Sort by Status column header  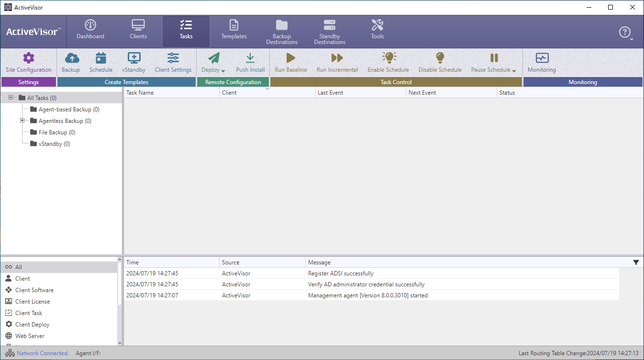click(x=569, y=93)
